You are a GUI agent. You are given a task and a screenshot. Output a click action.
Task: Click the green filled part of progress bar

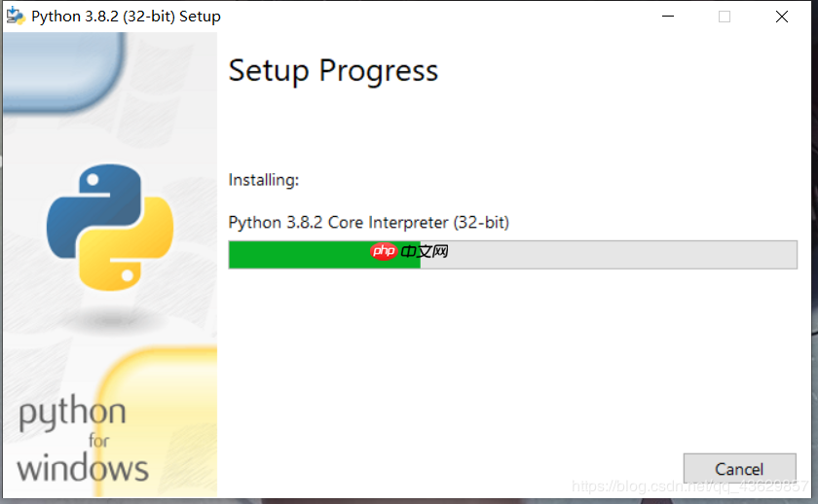pyautogui.click(x=324, y=255)
